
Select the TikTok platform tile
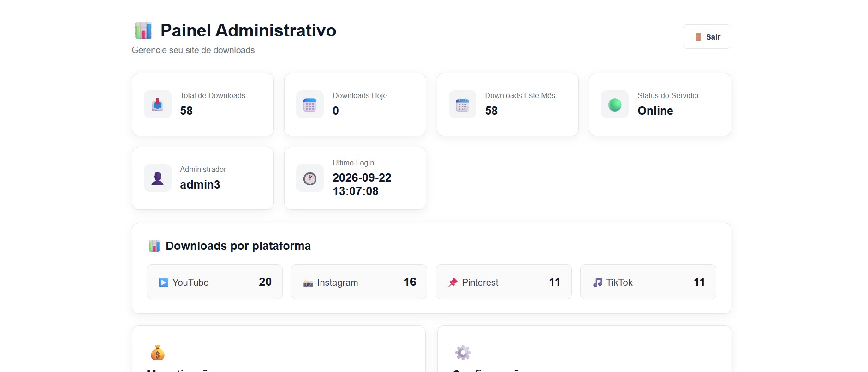click(648, 282)
